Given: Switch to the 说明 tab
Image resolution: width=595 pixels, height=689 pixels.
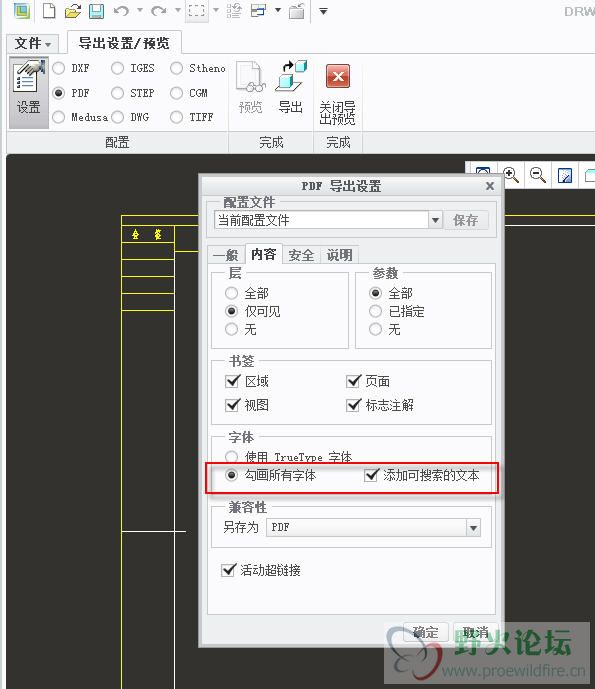Looking at the screenshot, I should [x=339, y=255].
